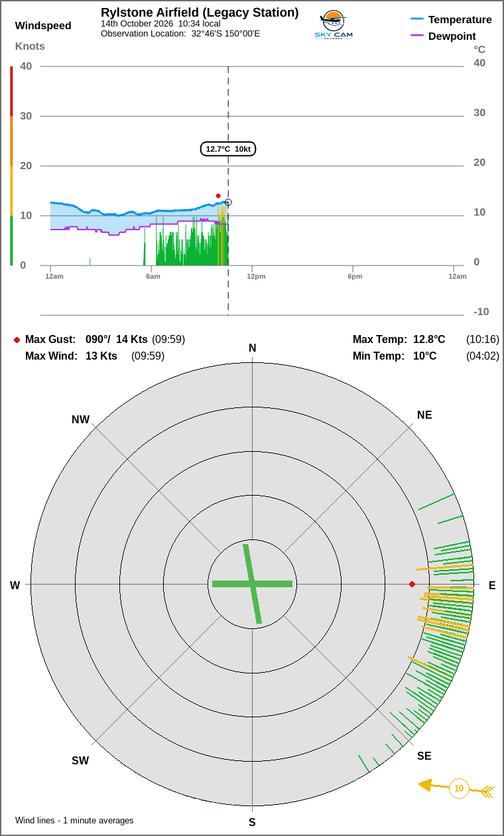This screenshot has height=836, width=504.
Task: Click the Max Gust value 090°/ 14 Kts
Action: (117, 340)
